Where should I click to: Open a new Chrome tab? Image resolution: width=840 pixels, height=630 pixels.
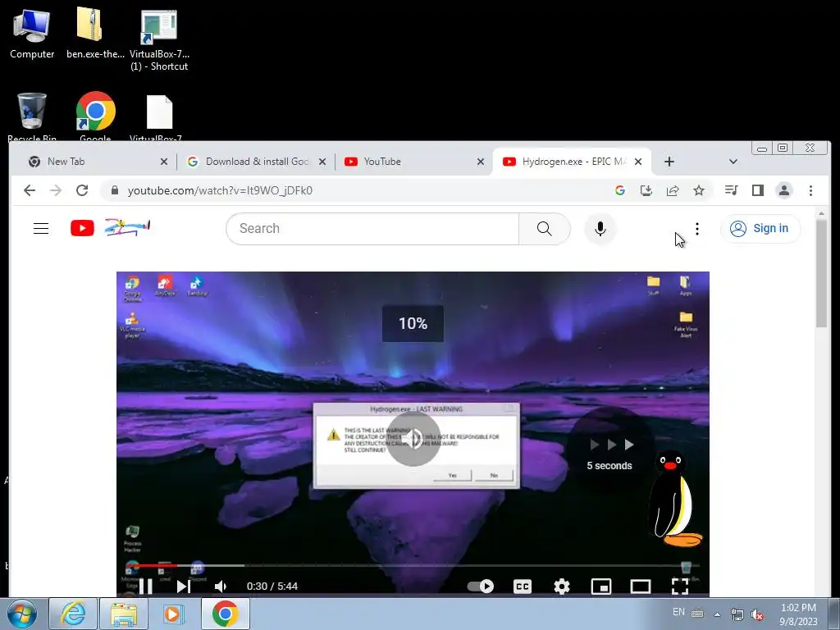click(x=669, y=162)
